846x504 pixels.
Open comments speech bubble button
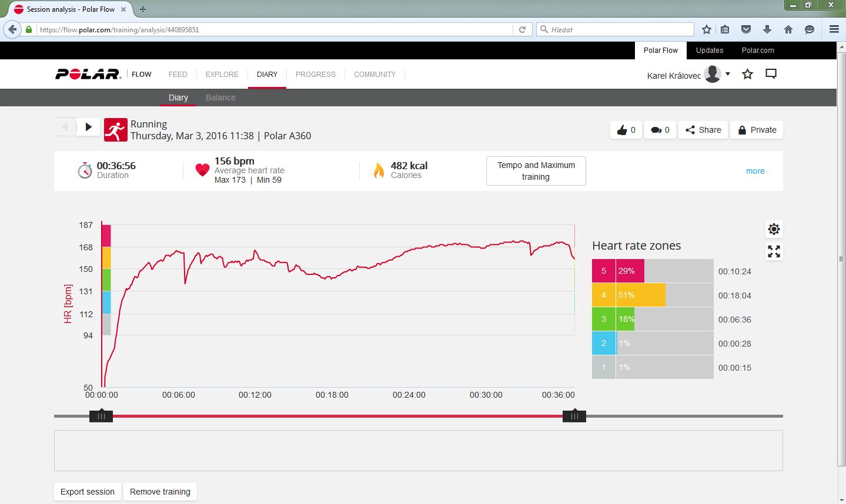pyautogui.click(x=660, y=130)
